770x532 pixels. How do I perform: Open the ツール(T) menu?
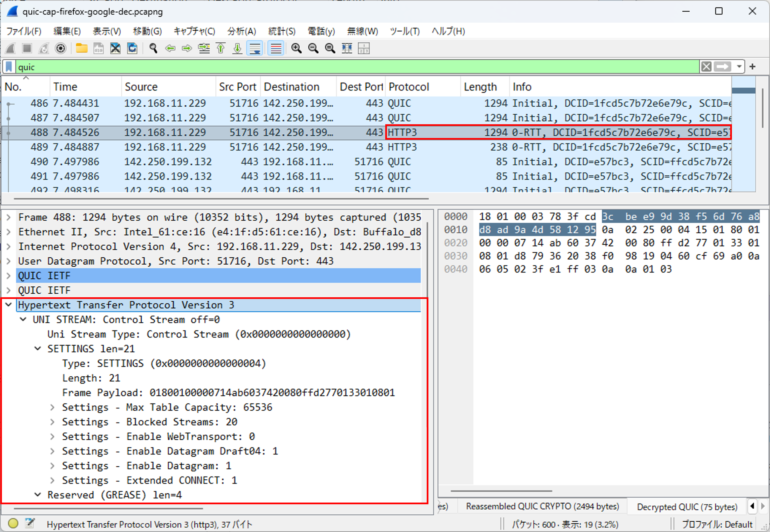tap(405, 31)
